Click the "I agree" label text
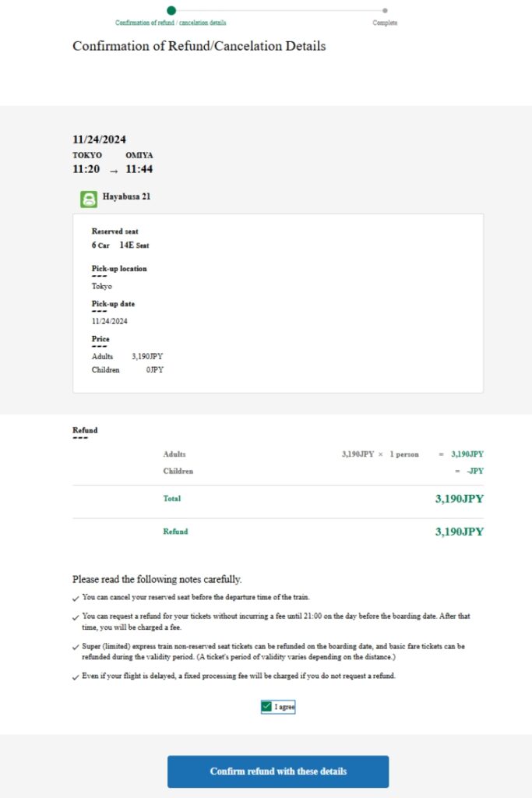The image size is (532, 798). 284,707
